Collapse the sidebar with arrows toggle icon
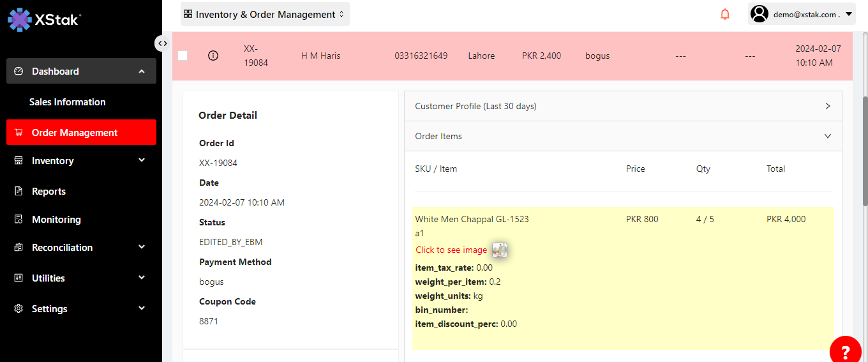 (163, 43)
